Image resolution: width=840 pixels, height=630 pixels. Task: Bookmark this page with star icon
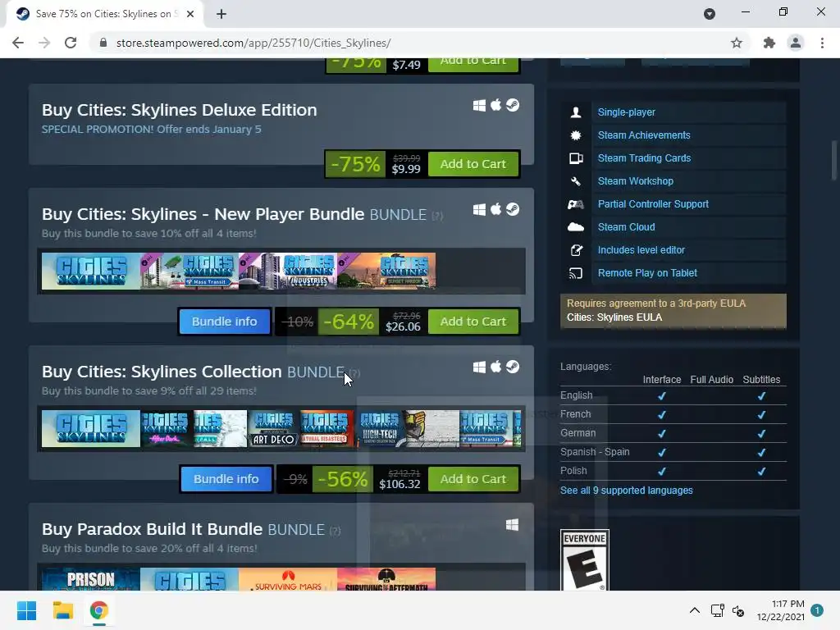click(737, 43)
